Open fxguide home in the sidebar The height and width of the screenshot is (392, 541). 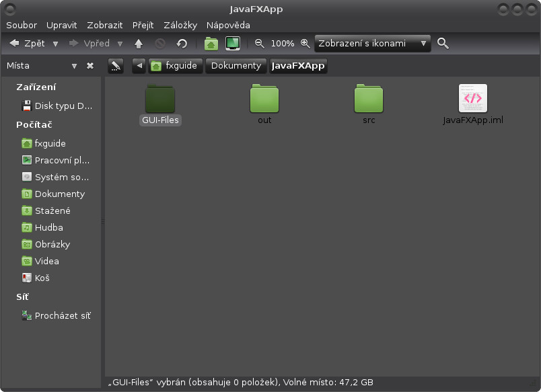point(44,143)
